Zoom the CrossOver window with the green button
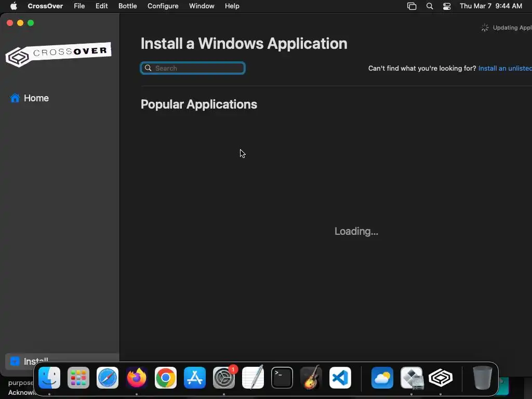 click(x=31, y=23)
